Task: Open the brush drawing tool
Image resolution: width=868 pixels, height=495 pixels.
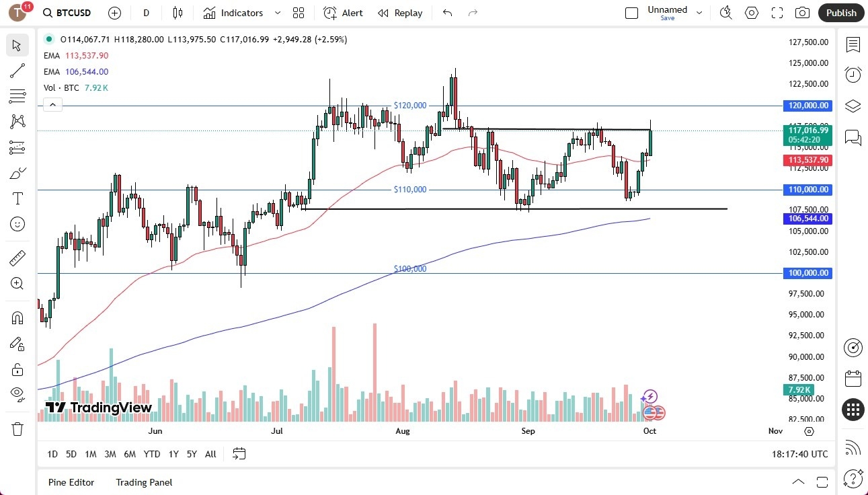Action: coord(17,173)
